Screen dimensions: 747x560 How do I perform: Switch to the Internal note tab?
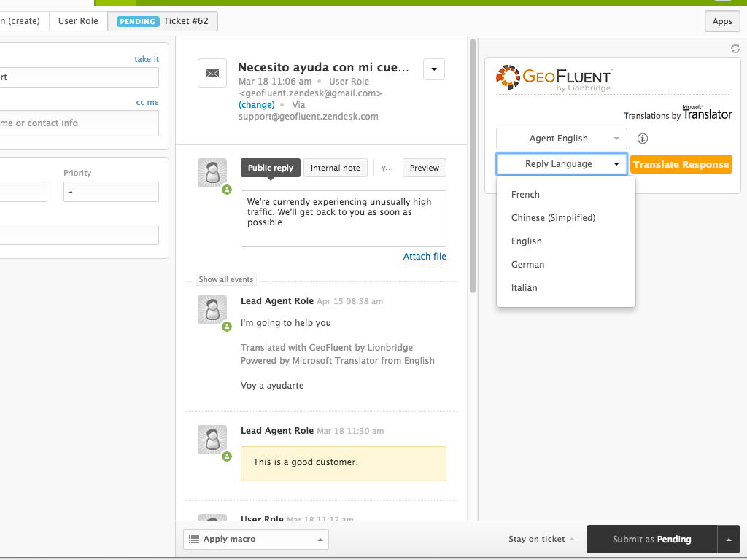pos(336,168)
